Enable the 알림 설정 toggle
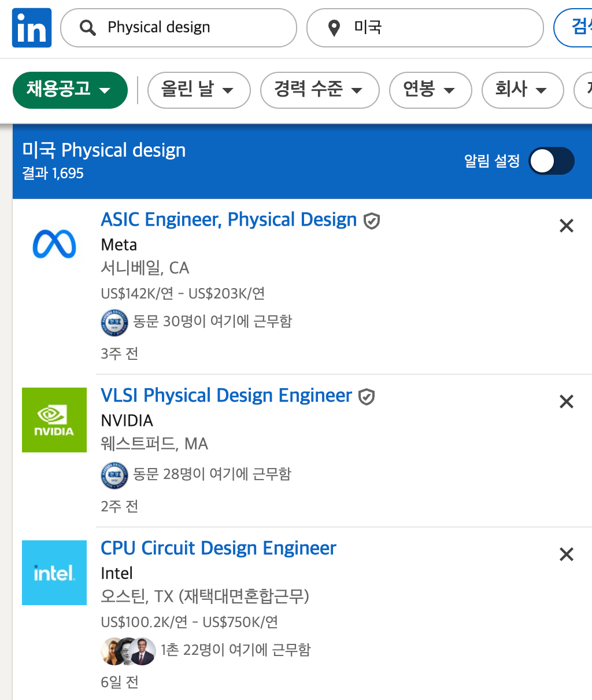This screenshot has width=592, height=700. coord(552,161)
